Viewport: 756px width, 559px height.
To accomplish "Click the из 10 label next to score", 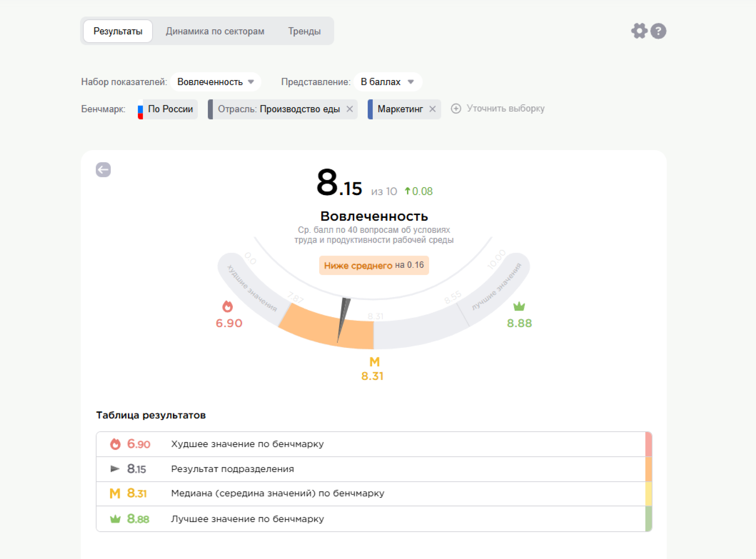I will [384, 192].
